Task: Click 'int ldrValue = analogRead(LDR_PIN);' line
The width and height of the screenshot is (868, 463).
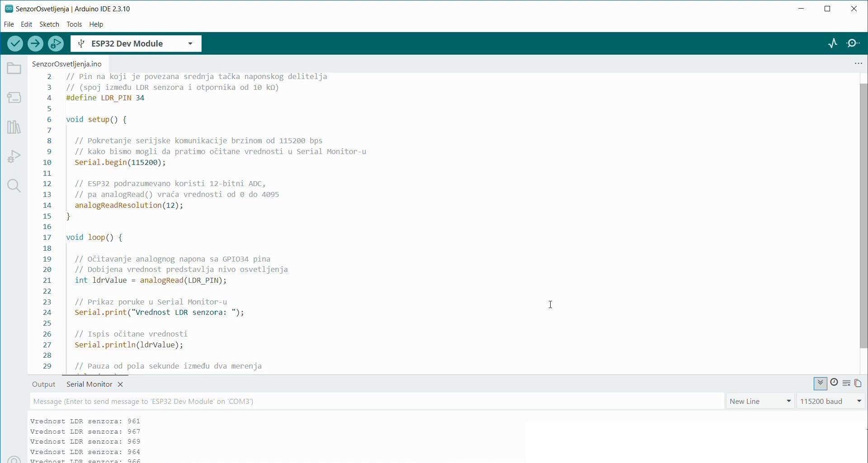Action: tap(151, 281)
